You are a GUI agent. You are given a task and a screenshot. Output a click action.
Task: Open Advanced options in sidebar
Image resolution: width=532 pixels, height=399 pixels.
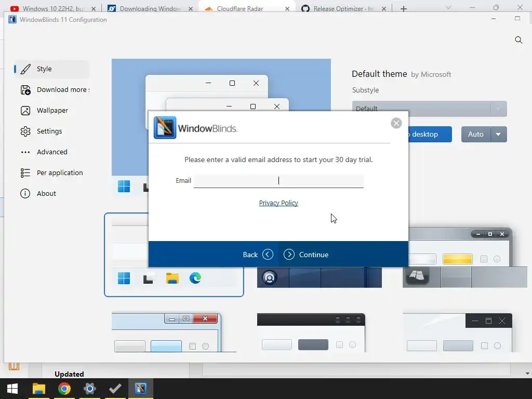pyautogui.click(x=51, y=152)
